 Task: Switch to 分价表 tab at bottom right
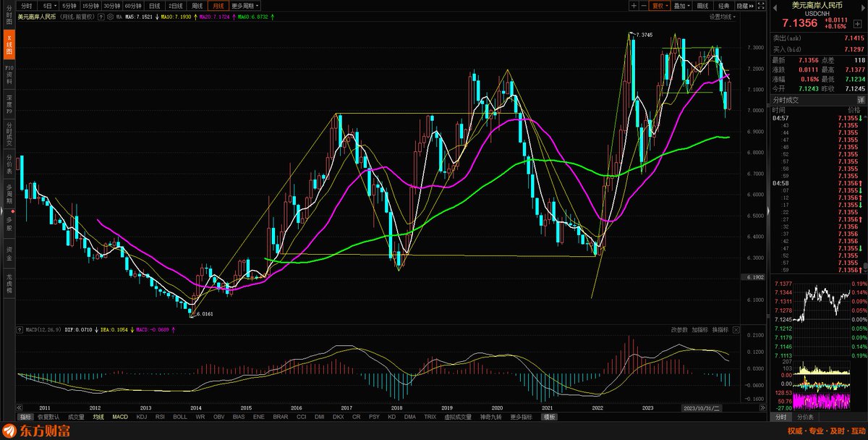(x=805, y=417)
